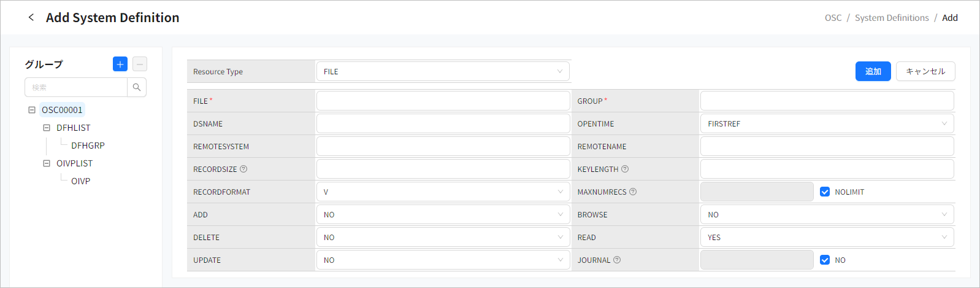Screen dimensions: 980x288
Task: Click the blue plus add group button
Action: point(120,64)
